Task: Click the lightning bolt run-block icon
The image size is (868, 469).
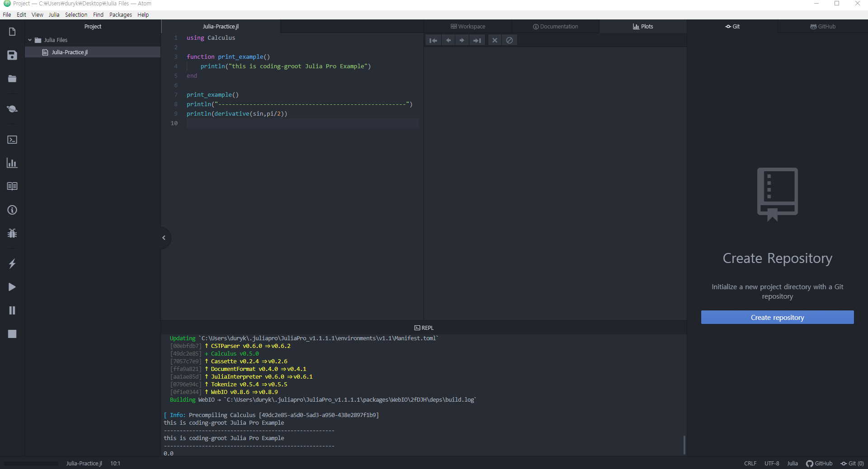Action: (x=12, y=264)
